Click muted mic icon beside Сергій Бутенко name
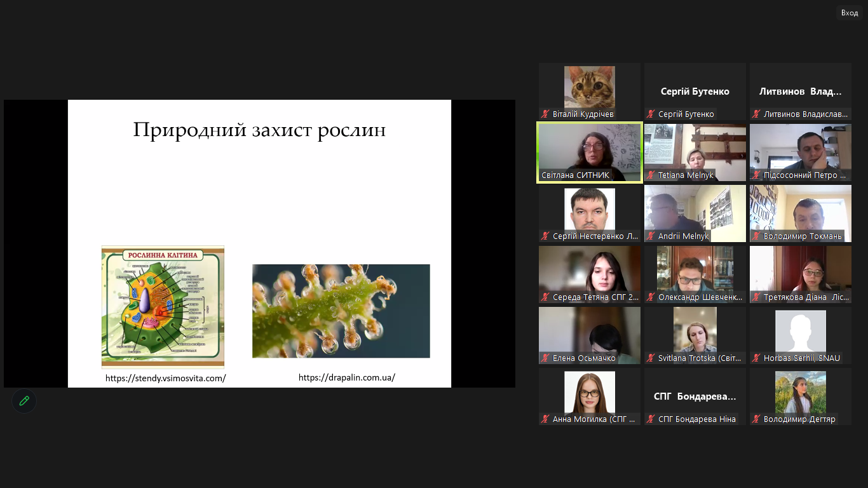 (651, 114)
